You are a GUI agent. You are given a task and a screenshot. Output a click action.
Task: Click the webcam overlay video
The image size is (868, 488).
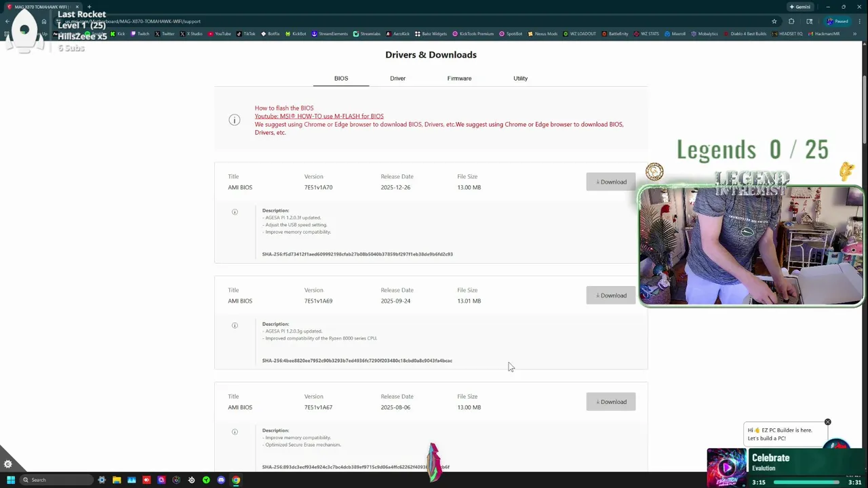[751, 246]
